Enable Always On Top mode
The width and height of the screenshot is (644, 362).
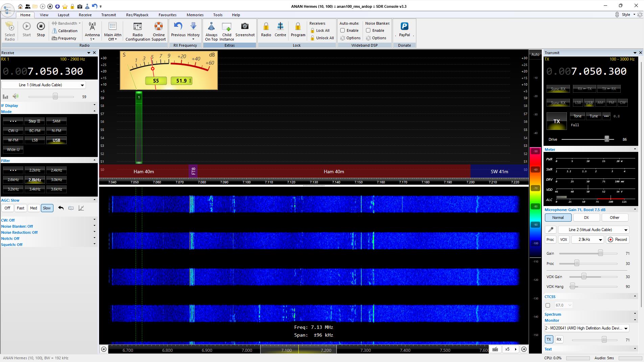(x=211, y=30)
